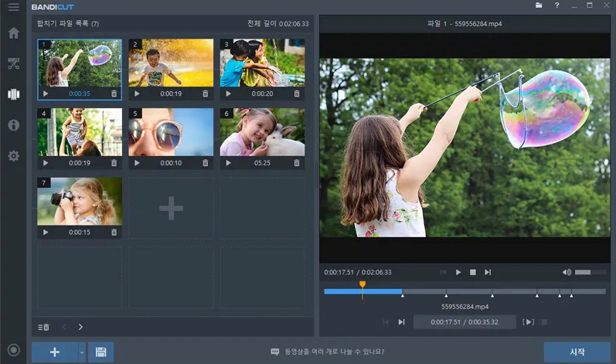This screenshot has height=364, width=616.
Task: Play clip 3 with duration 0:00:20
Action: [x=228, y=94]
